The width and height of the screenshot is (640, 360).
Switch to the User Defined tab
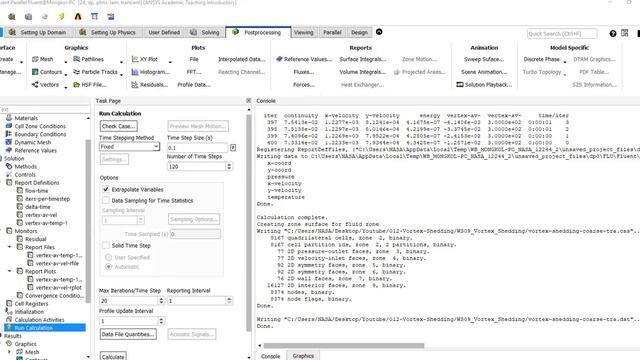point(164,32)
